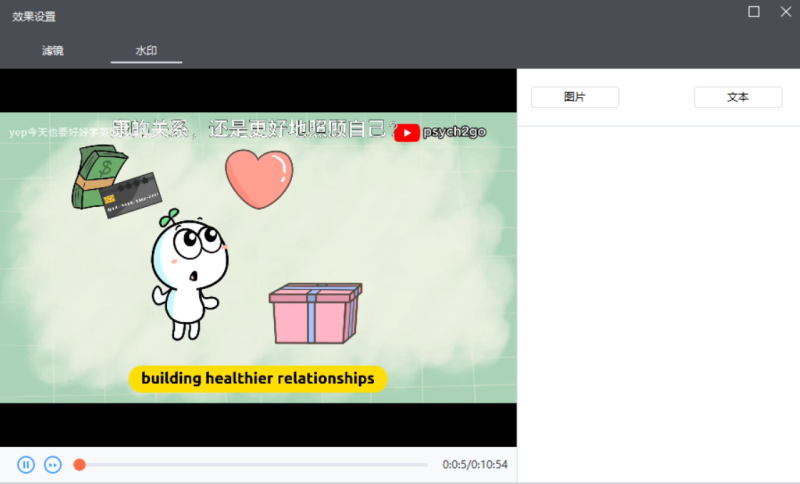Click the psych2go watermark text
Screen dimensions: 800x484
tap(454, 132)
